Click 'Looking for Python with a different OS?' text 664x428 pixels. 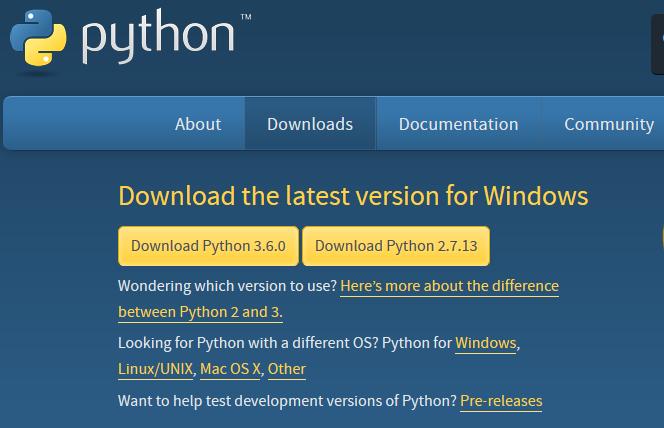click(248, 343)
